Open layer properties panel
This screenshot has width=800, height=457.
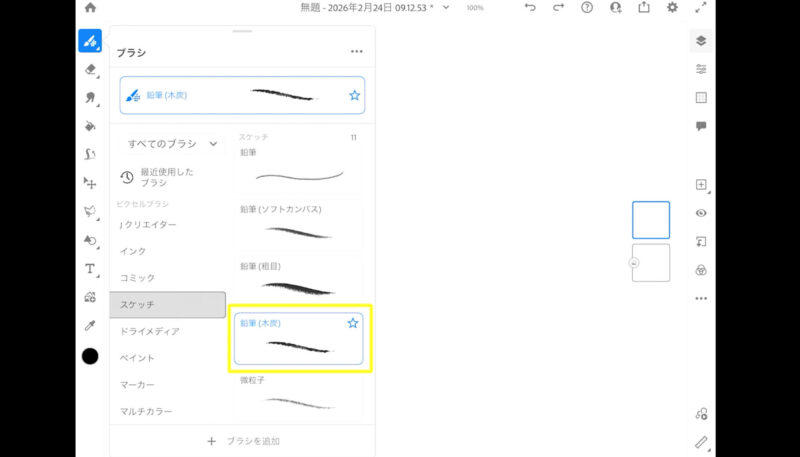pyautogui.click(x=701, y=69)
